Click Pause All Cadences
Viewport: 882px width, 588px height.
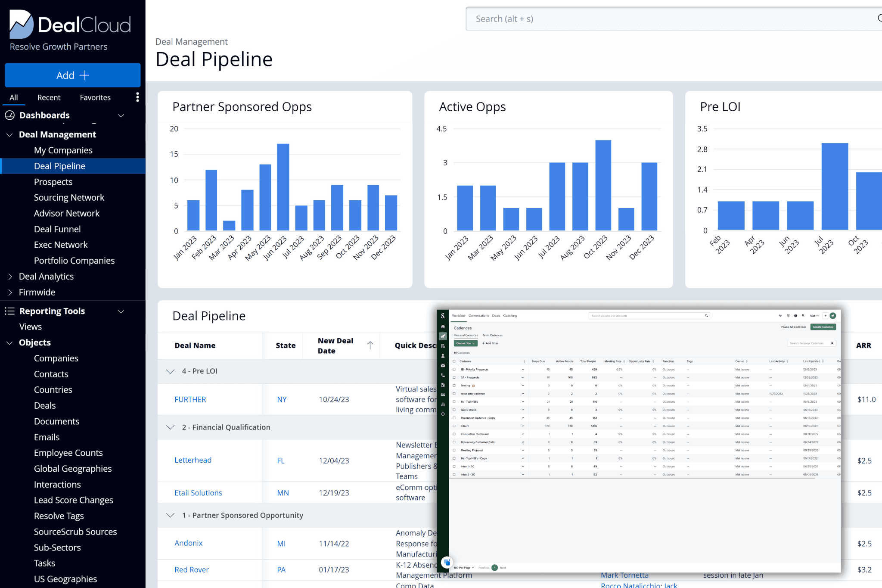[x=794, y=327]
